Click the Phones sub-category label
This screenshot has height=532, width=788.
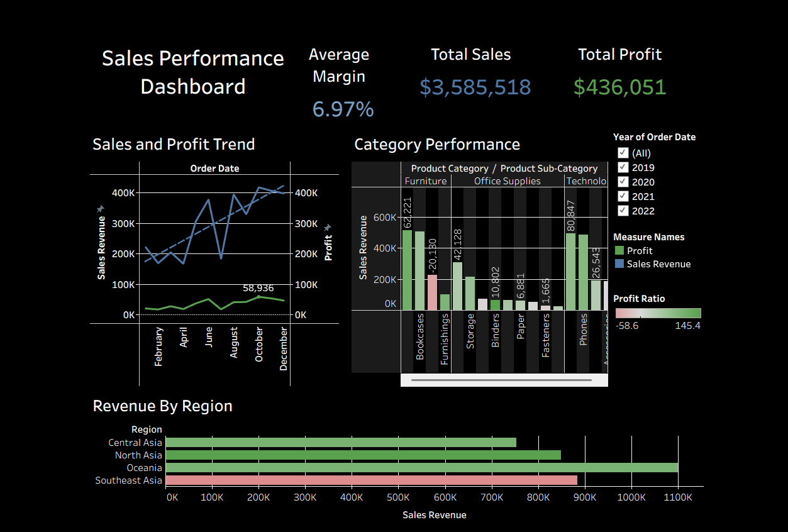tap(583, 330)
